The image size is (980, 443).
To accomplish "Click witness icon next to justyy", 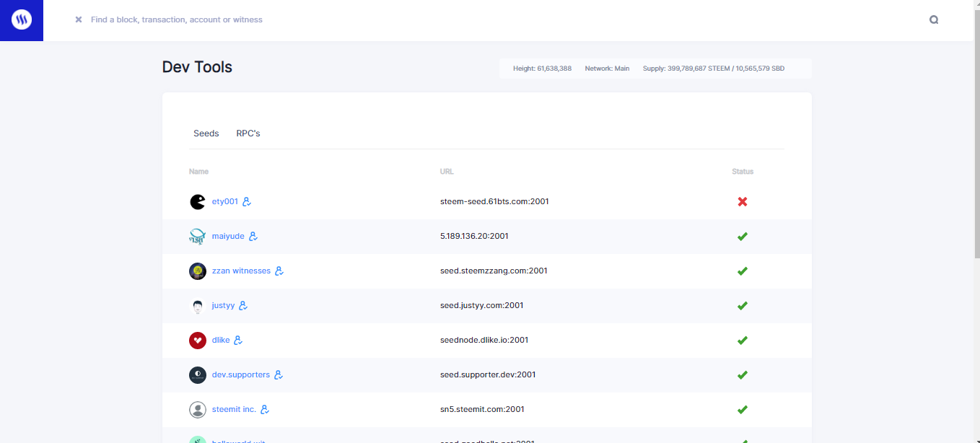I will pyautogui.click(x=243, y=306).
